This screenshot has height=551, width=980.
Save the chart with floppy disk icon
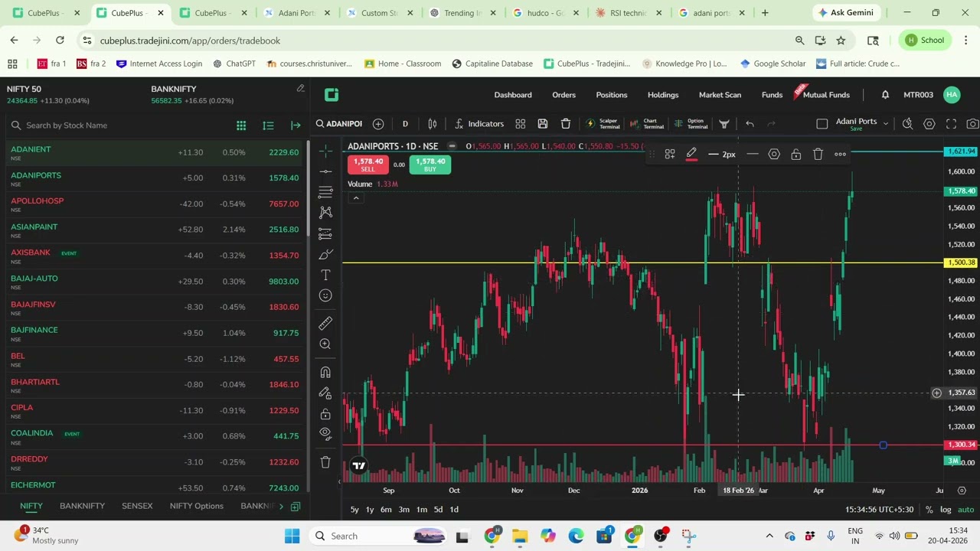pyautogui.click(x=543, y=124)
